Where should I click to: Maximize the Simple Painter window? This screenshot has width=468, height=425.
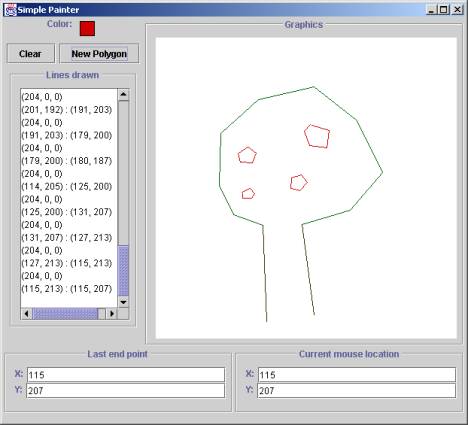[x=444, y=10]
